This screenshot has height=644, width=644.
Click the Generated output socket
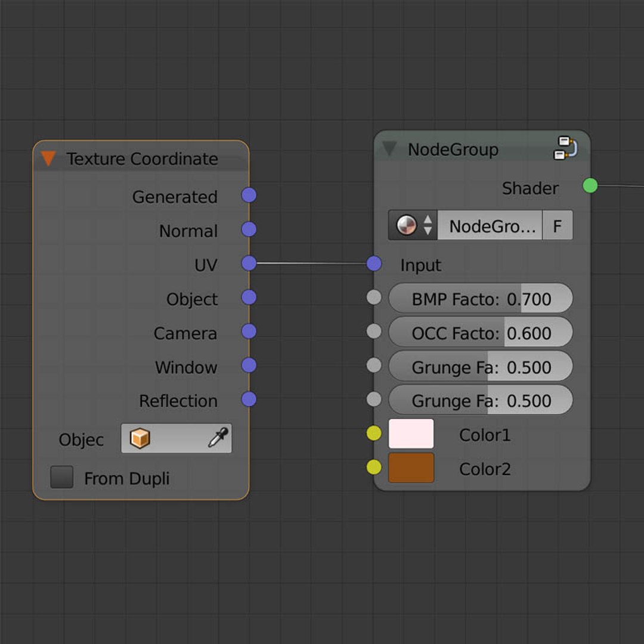249,195
